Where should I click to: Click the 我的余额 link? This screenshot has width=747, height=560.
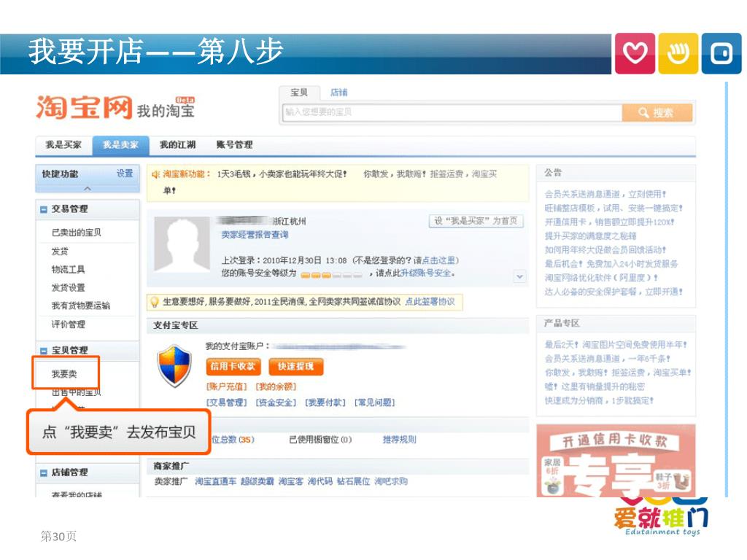tap(276, 386)
